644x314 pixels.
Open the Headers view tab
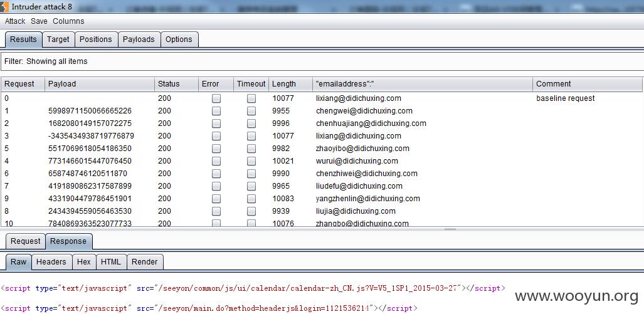coord(51,262)
